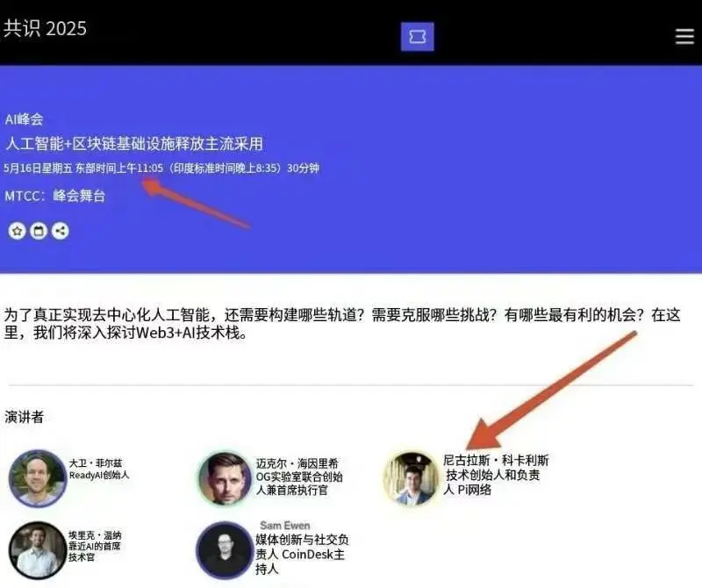Open the ticket icon in header
The image size is (702, 588).
click(x=417, y=36)
